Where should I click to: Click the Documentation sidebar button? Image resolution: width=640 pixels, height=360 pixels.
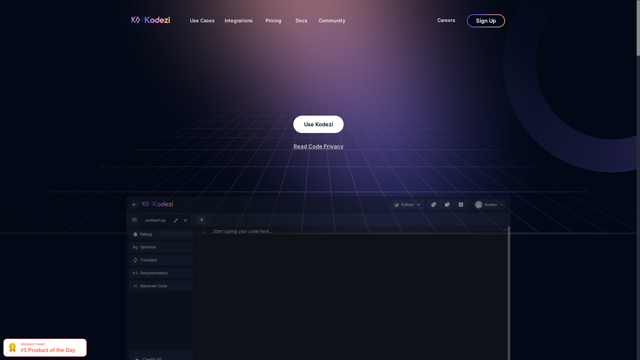pos(161,273)
